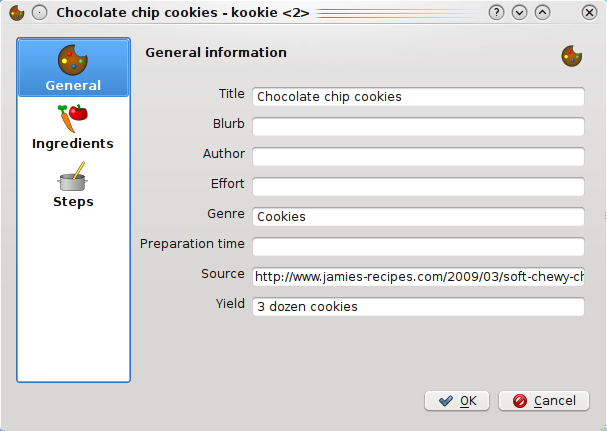Click the kookie app icon in title bar

click(x=17, y=13)
